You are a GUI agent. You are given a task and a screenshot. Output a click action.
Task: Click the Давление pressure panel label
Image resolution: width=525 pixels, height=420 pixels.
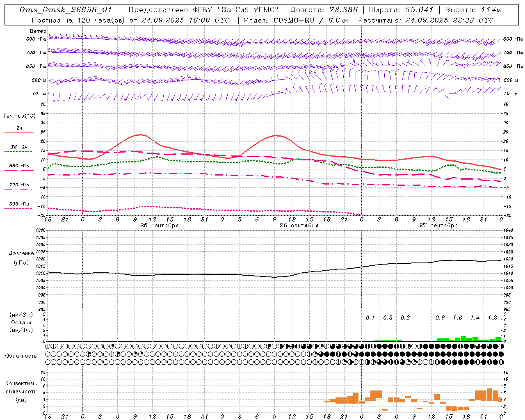pos(21,253)
